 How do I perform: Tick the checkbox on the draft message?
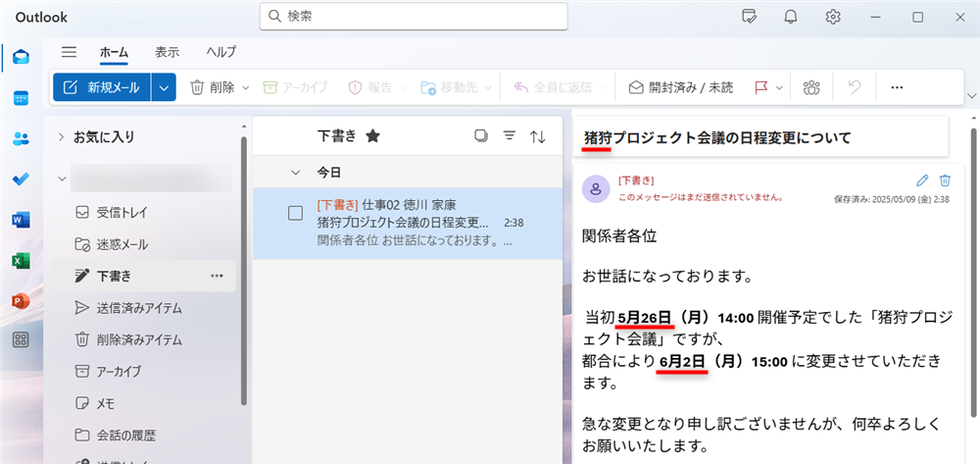[x=295, y=213]
